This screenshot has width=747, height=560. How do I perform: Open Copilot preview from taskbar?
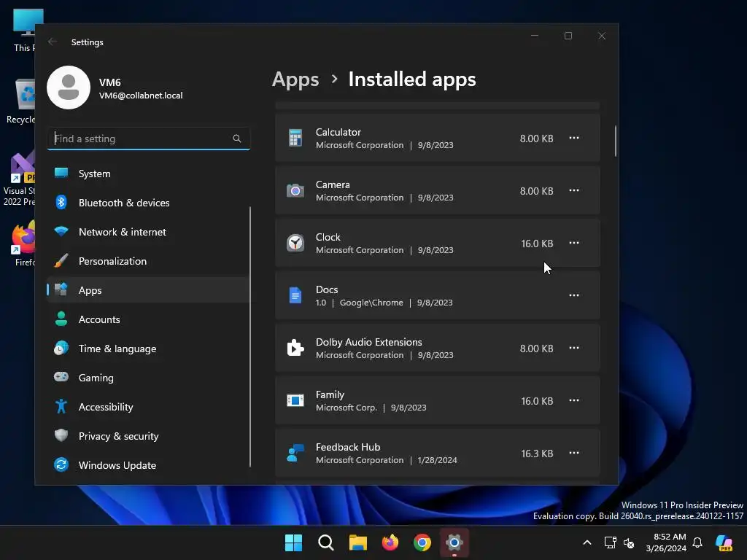pyautogui.click(x=724, y=542)
